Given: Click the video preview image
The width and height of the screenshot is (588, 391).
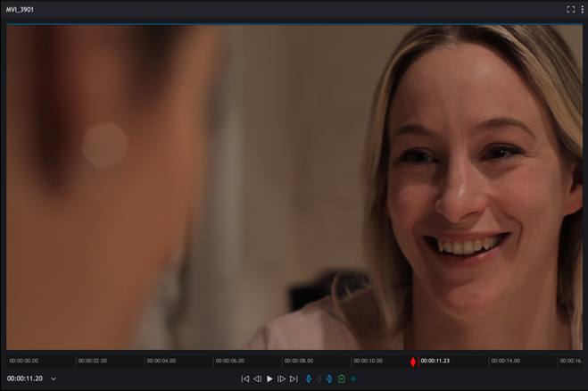Looking at the screenshot, I should tap(294, 187).
